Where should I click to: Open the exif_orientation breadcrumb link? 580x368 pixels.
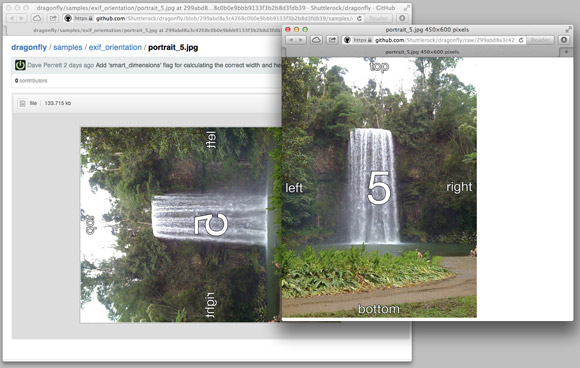click(x=115, y=47)
